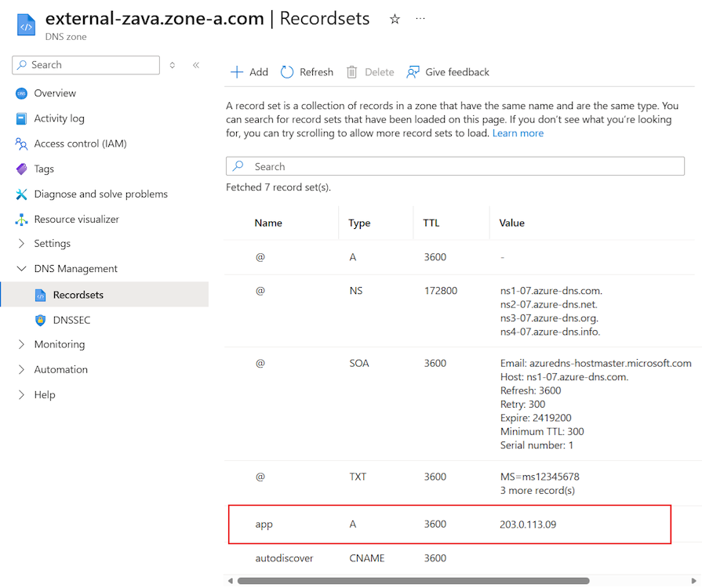
Task: Click the scrollbar left arrow
Action: (x=230, y=581)
